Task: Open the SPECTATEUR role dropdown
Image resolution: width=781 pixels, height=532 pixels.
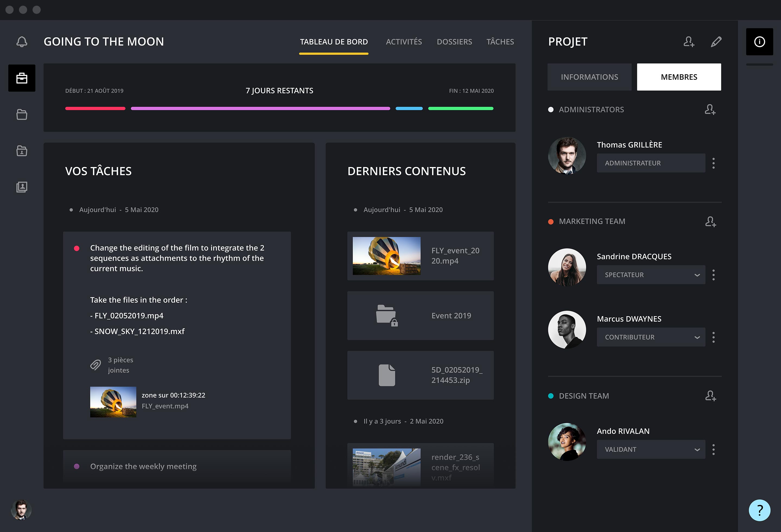Action: pos(651,275)
